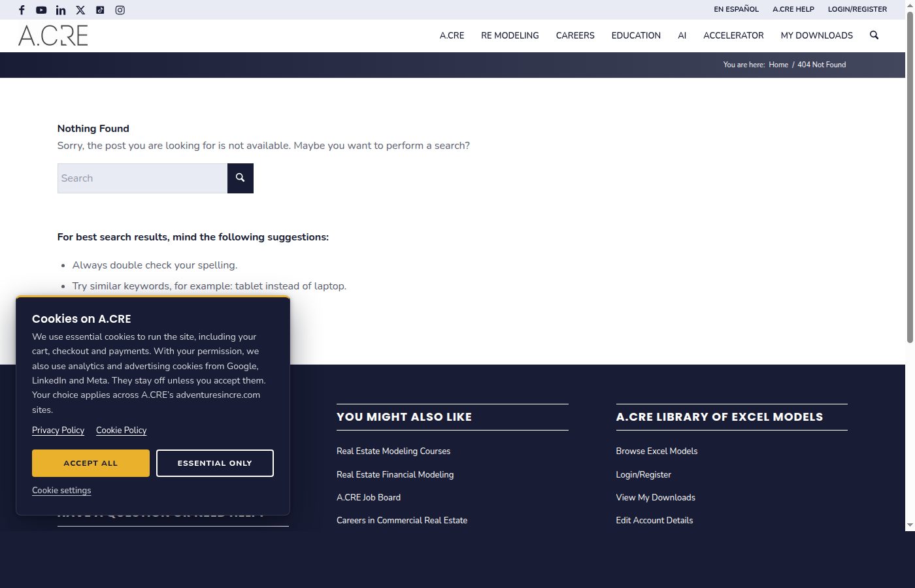The width and height of the screenshot is (915, 588).
Task: Click the scrollbar down arrow
Action: 910,525
